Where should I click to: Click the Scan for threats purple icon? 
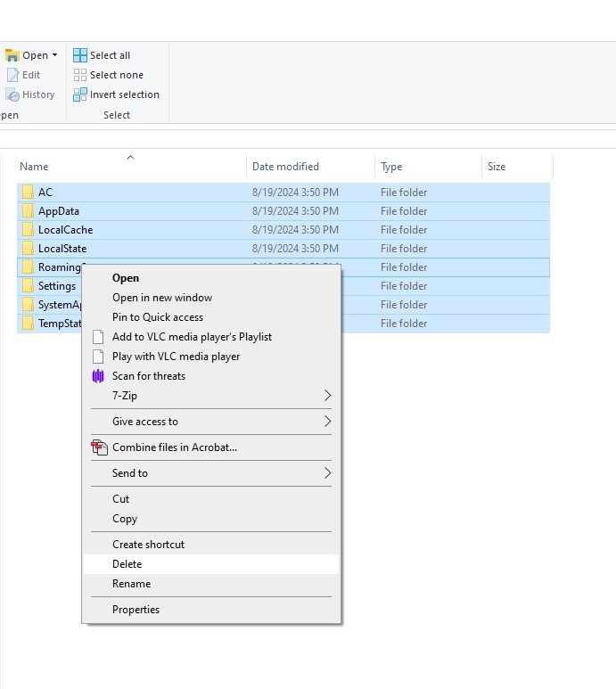98,376
